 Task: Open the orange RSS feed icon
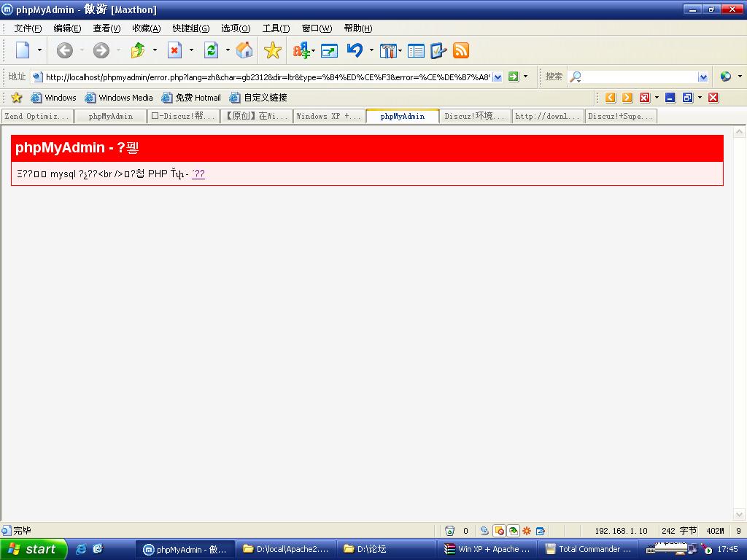(461, 50)
